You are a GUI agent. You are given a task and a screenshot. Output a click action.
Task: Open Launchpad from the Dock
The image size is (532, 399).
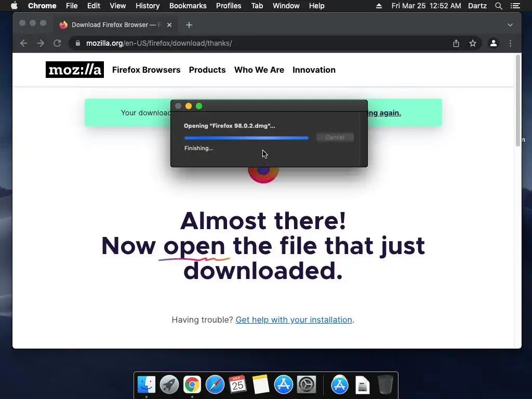tap(169, 385)
